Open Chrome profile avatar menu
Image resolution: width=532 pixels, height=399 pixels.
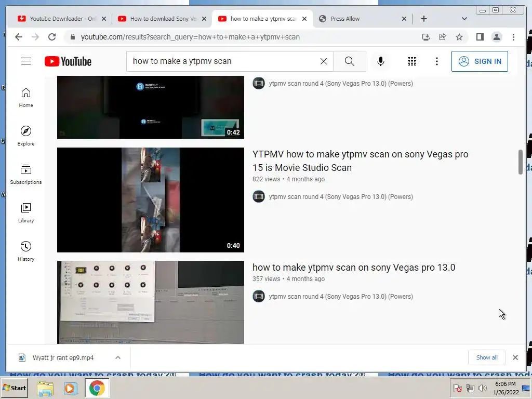point(497,37)
